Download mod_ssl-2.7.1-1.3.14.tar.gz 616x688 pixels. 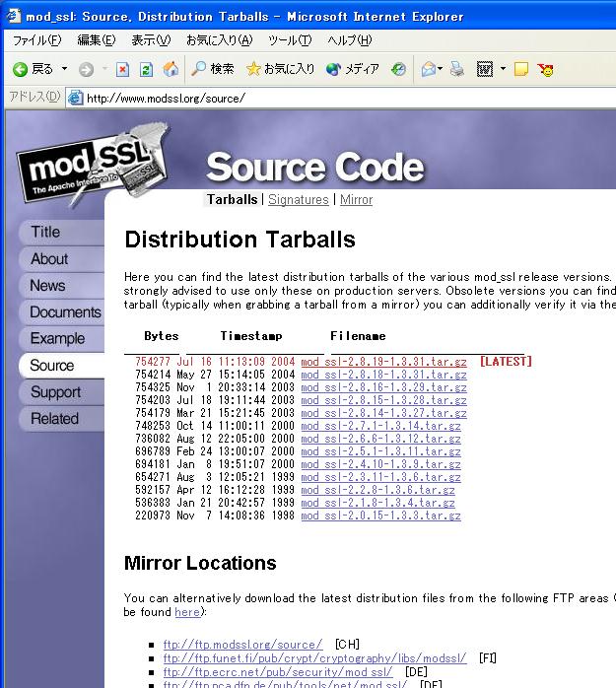(380, 426)
